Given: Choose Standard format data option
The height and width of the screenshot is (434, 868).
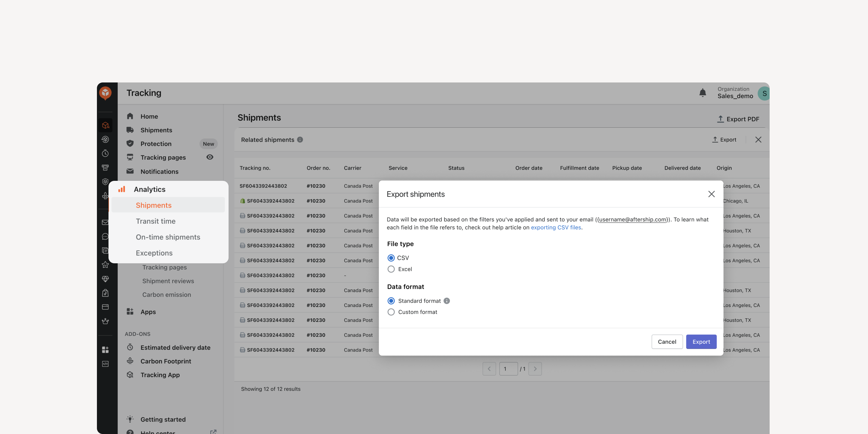Looking at the screenshot, I should 391,301.
